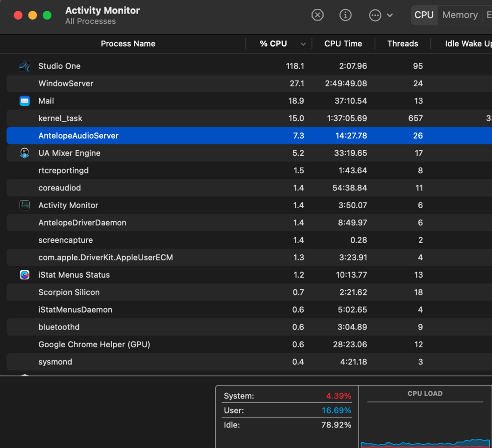The width and height of the screenshot is (492, 448).
Task: Click the yellow minimize window button
Action: [x=33, y=15]
